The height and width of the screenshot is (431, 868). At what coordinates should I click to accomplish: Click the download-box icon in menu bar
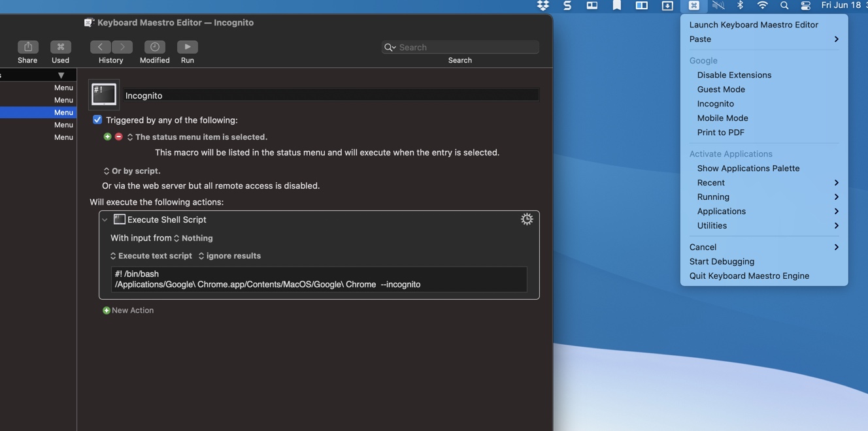pos(667,5)
